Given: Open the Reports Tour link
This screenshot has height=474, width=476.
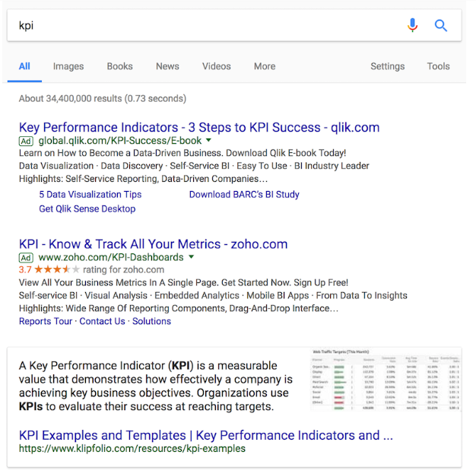Looking at the screenshot, I should click(46, 321).
